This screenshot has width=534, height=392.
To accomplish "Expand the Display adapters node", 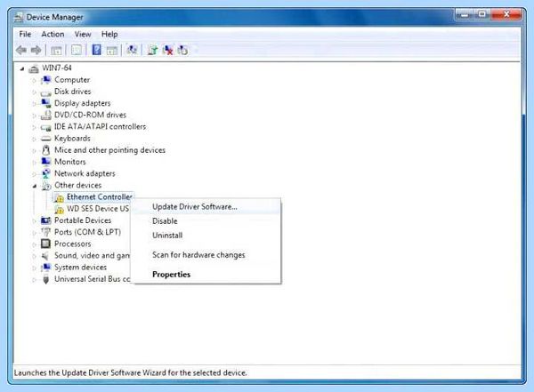I will (x=34, y=104).
